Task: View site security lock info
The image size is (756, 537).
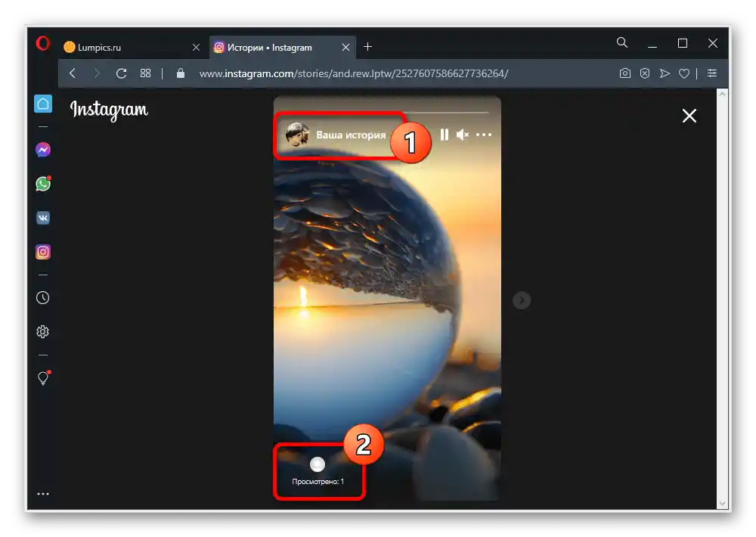Action: pyautogui.click(x=181, y=73)
